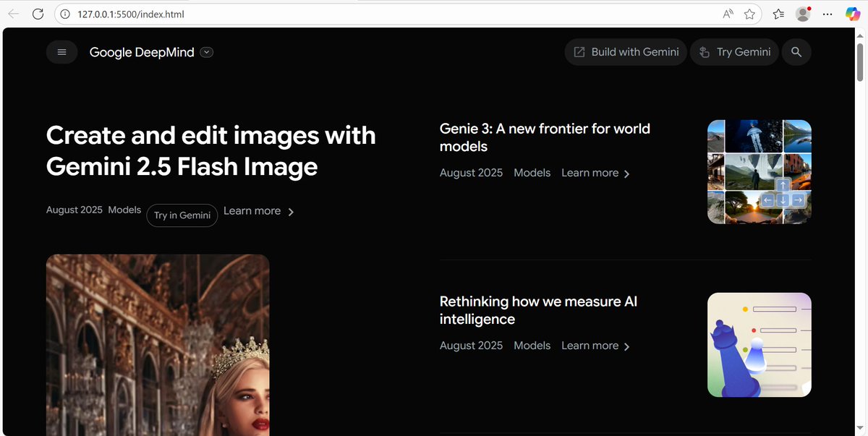Open the browser profile avatar
The width and height of the screenshot is (868, 436).
coord(803,14)
